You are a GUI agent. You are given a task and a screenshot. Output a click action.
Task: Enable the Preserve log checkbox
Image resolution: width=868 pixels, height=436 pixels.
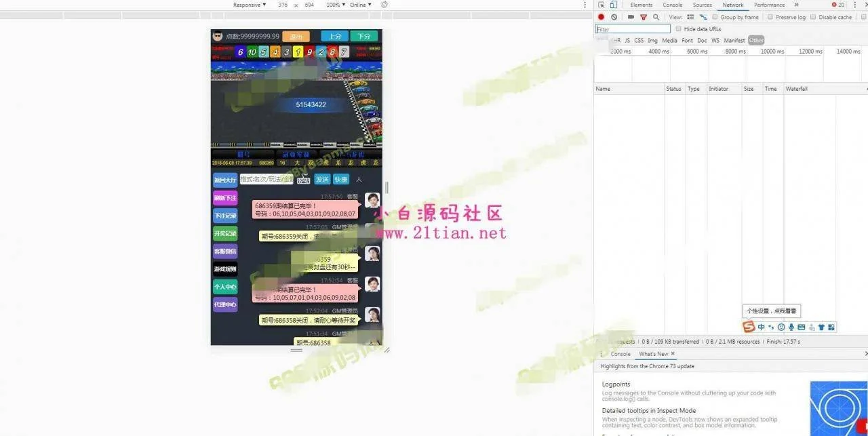point(770,17)
